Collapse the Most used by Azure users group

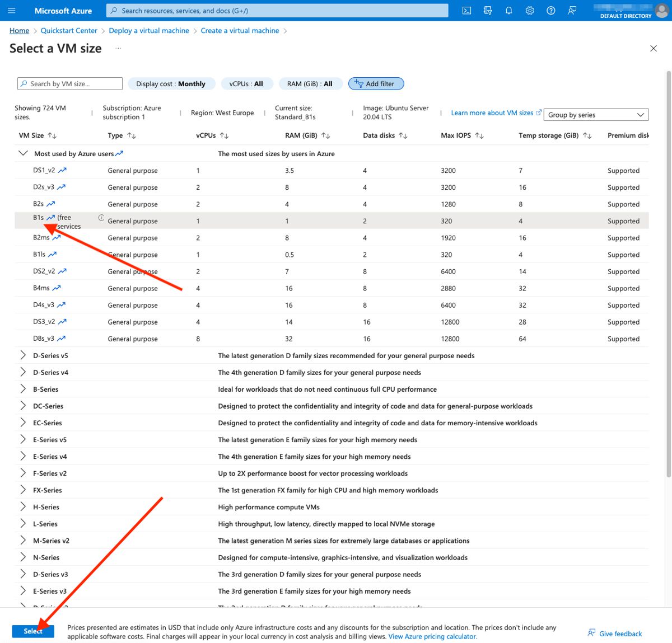[x=23, y=153]
